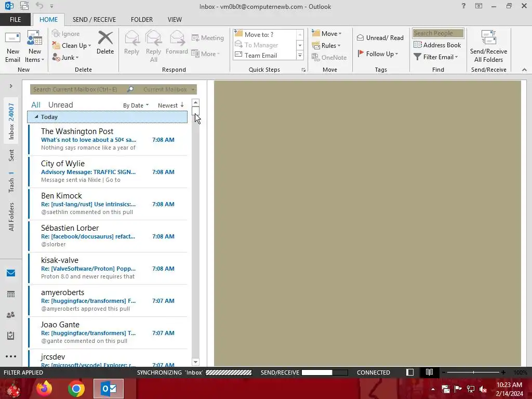Reply to selected message
This screenshot has height=399, width=532.
[131, 43]
